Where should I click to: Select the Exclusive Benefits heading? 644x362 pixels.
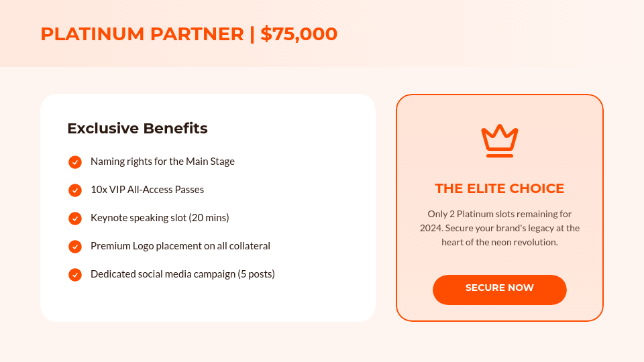point(138,128)
